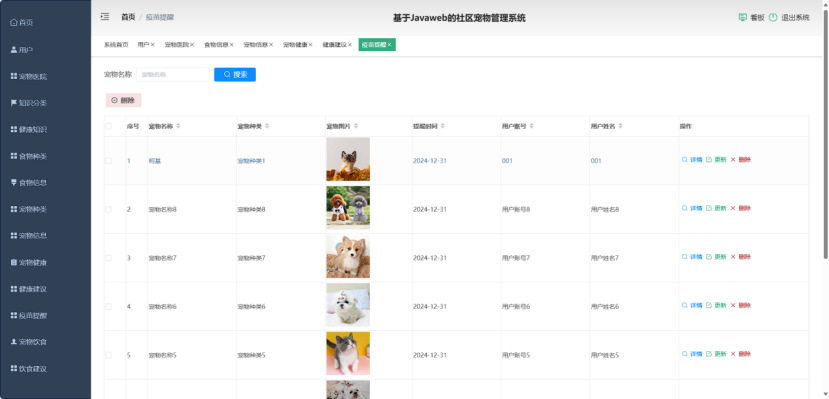The height and width of the screenshot is (399, 829).
Task: Open the corgi puppy photo in row 3
Action: coord(348,256)
